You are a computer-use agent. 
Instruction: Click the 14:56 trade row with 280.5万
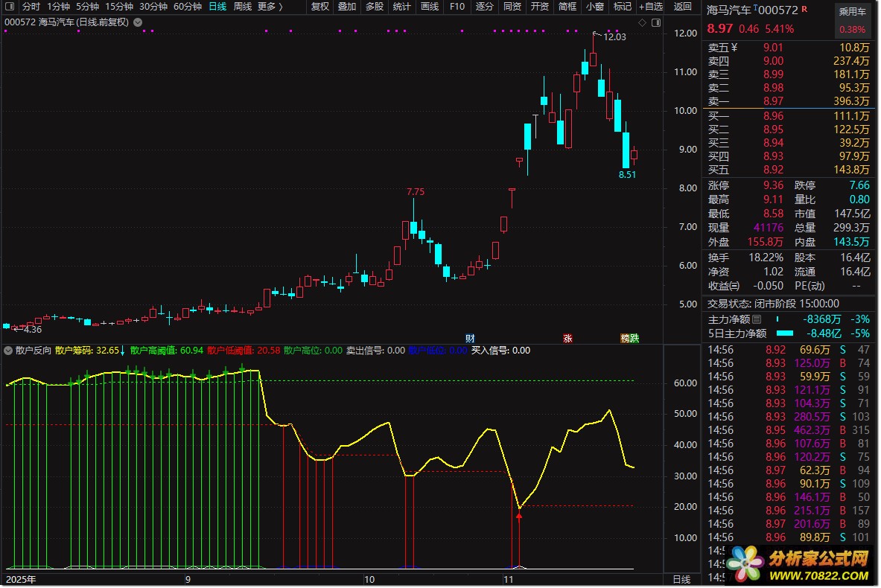(788, 417)
